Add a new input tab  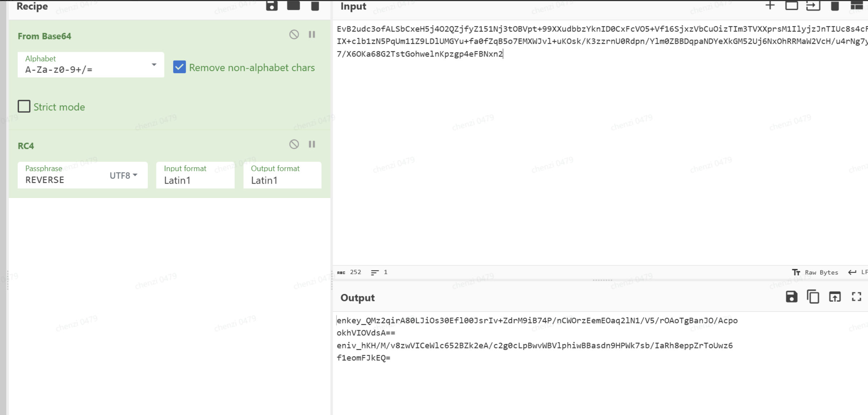coord(770,5)
